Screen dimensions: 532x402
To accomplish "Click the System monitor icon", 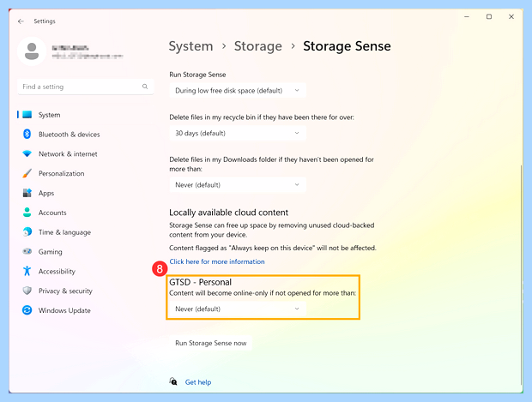I will point(27,115).
